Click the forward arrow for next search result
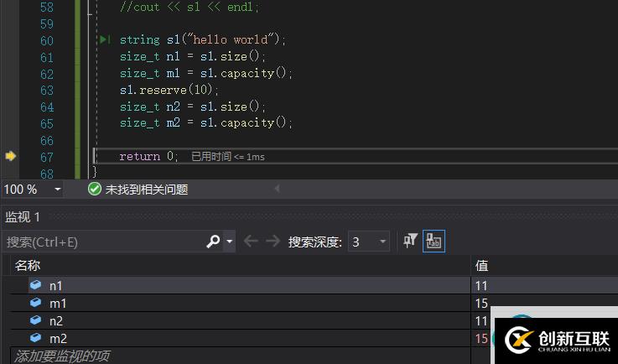Viewport: 618px width, 364px height. (273, 242)
